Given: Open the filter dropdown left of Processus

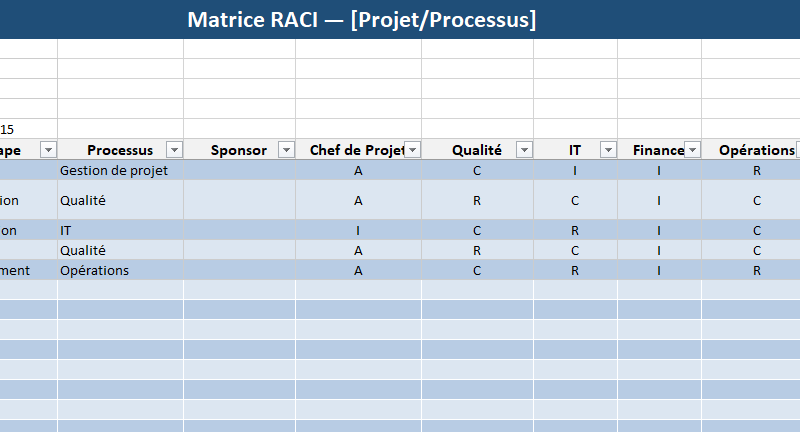Looking at the screenshot, I should tap(48, 150).
